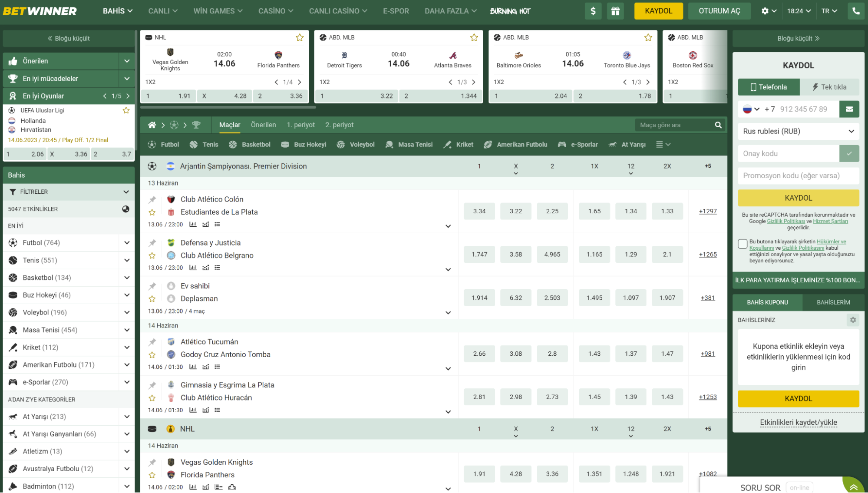Open bet coupon settings gear icon
Image resolution: width=868 pixels, height=493 pixels.
pyautogui.click(x=853, y=320)
